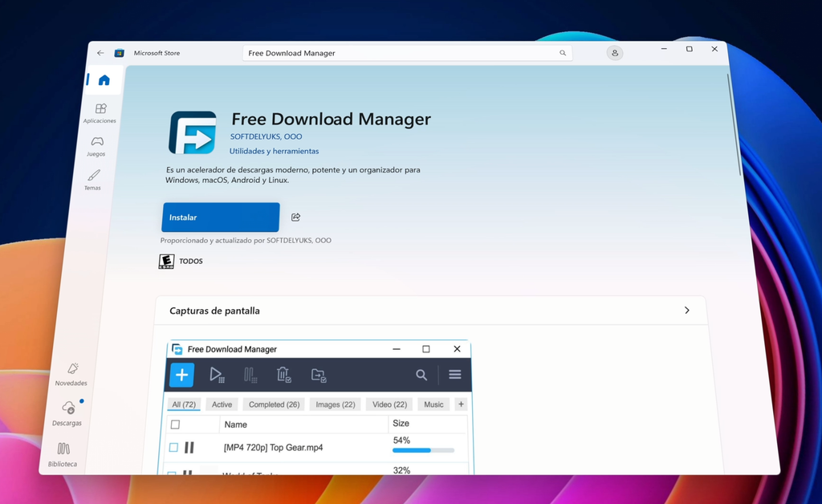Select the Completed (26) tab
The height and width of the screenshot is (504, 822).
[x=275, y=404]
